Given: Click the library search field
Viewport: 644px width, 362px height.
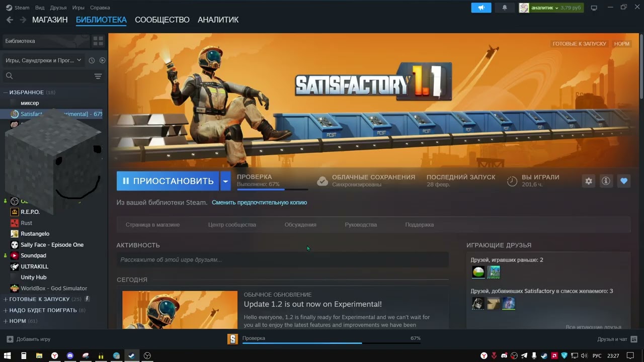Looking at the screenshot, I should click(48, 76).
